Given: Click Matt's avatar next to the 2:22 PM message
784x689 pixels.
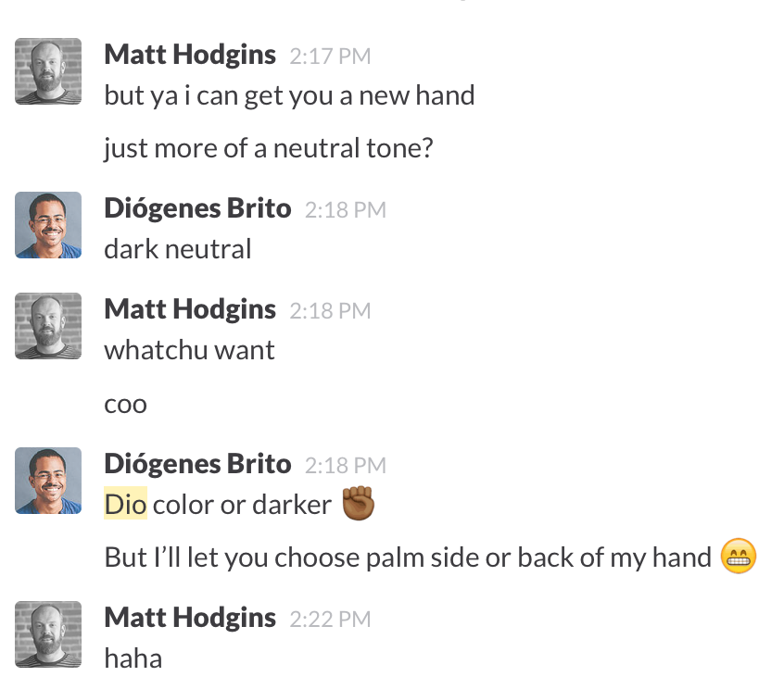Looking at the screenshot, I should (47, 634).
